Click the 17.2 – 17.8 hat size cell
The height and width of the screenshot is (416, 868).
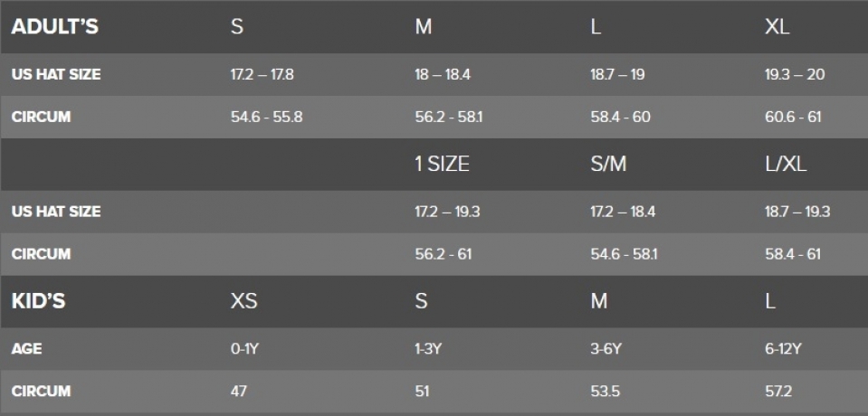click(x=262, y=74)
